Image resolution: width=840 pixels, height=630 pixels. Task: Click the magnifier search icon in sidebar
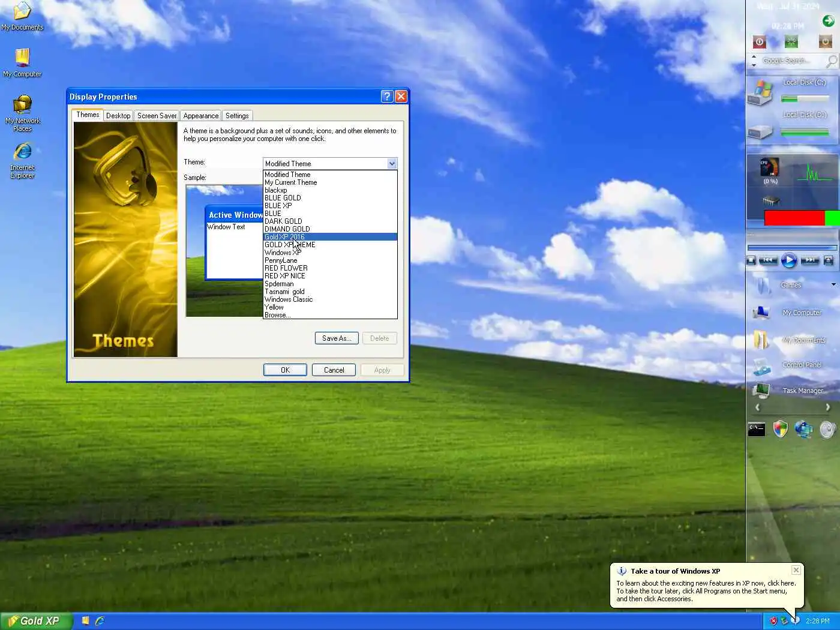pyautogui.click(x=832, y=61)
